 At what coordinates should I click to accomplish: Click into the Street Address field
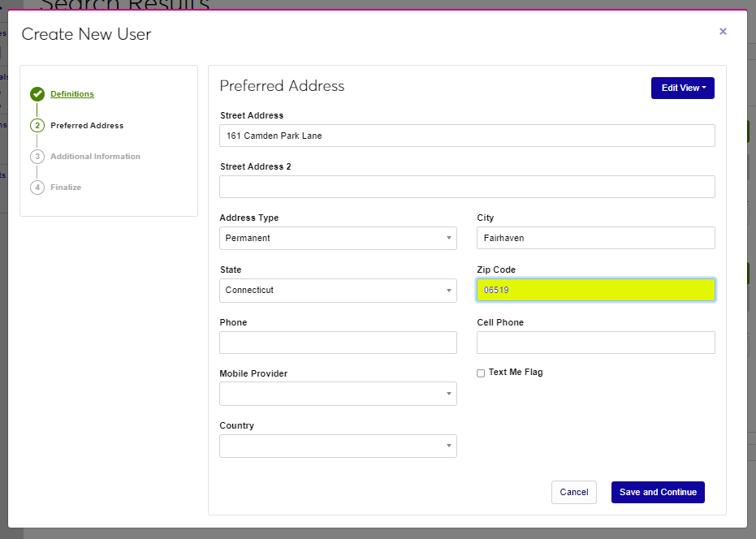467,136
